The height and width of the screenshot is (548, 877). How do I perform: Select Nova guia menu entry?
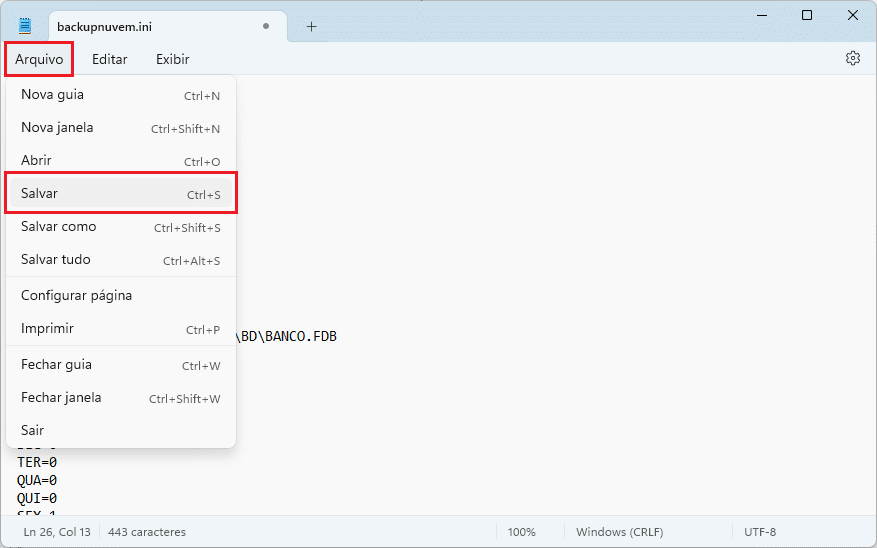tap(120, 95)
